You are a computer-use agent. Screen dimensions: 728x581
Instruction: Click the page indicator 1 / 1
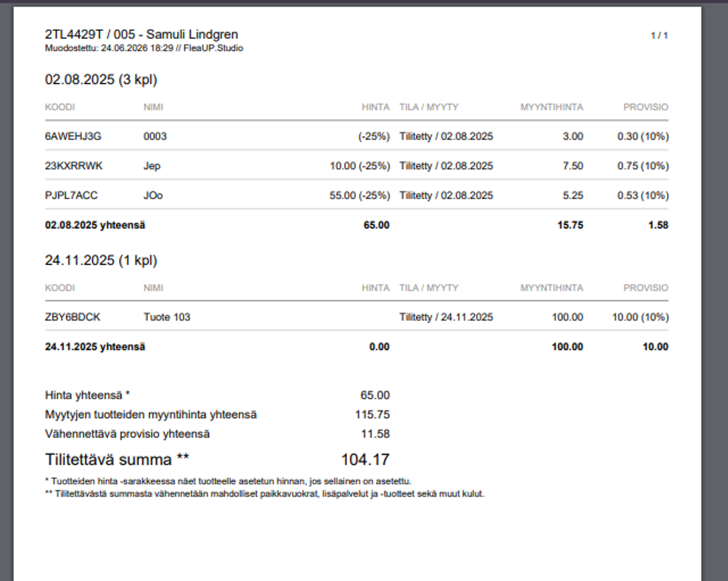coord(659,35)
